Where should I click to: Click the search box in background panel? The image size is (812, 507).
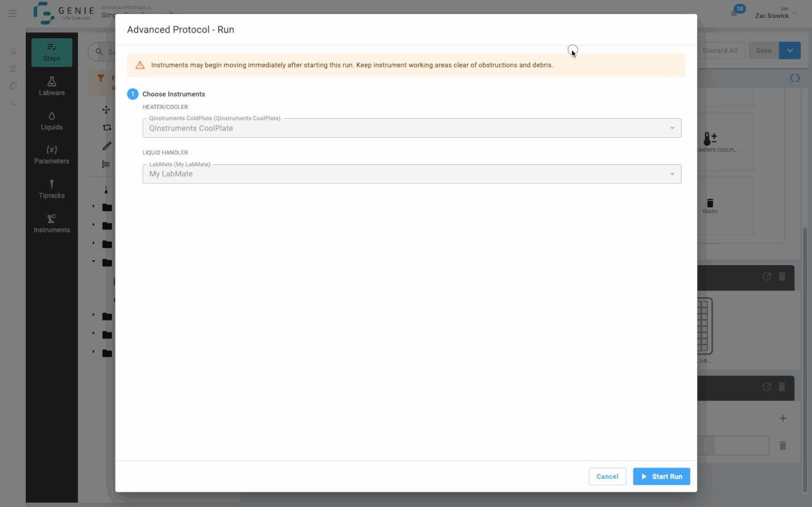click(102, 52)
